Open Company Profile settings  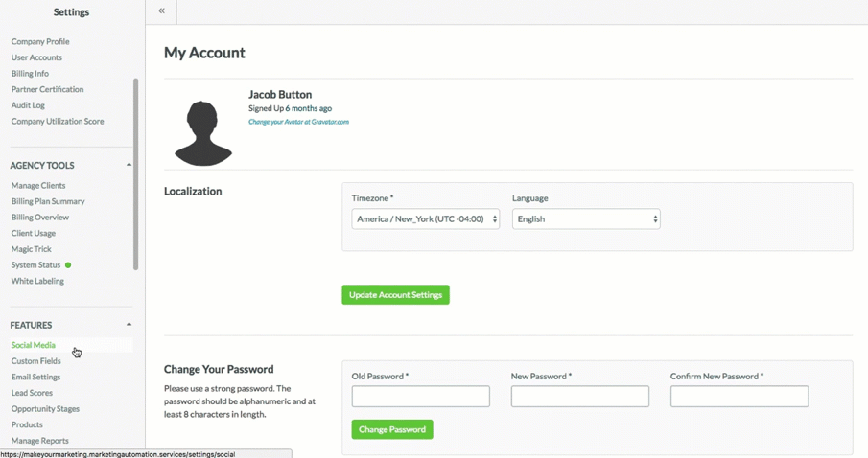(40, 42)
